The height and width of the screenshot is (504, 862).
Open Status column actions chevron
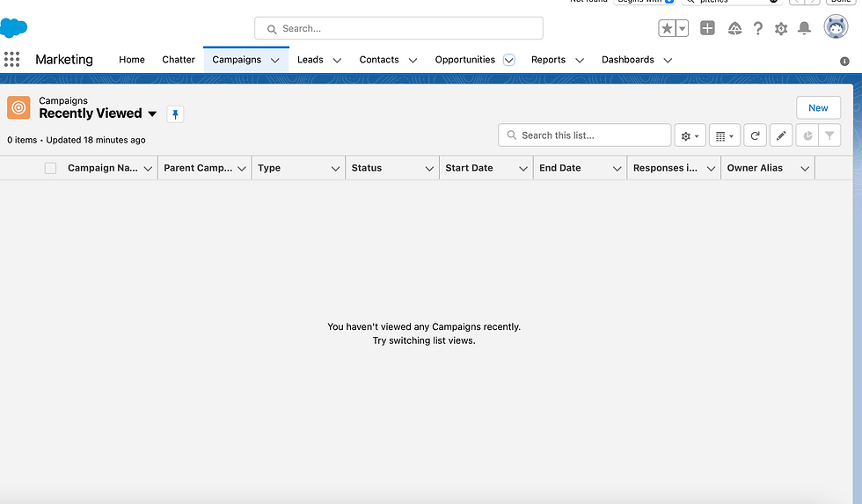(x=429, y=169)
